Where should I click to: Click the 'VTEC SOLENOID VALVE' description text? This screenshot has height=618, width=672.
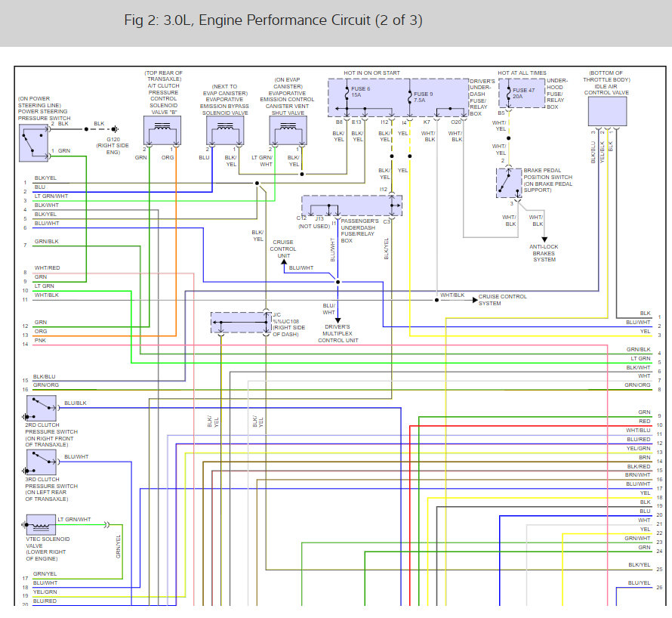[48, 548]
